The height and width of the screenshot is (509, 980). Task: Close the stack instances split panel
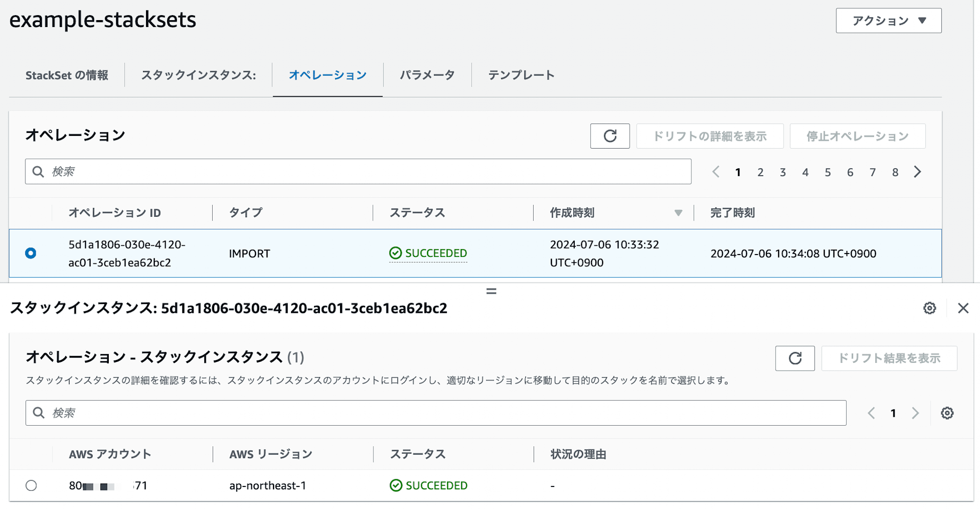click(x=963, y=308)
